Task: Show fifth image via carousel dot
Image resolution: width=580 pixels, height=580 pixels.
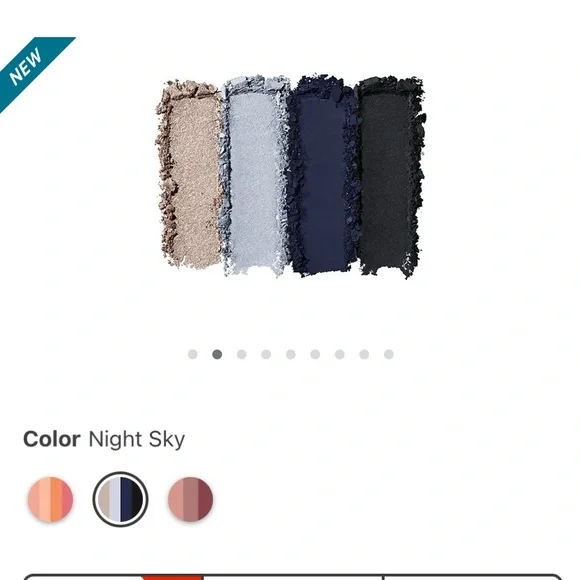Action: coord(291,354)
